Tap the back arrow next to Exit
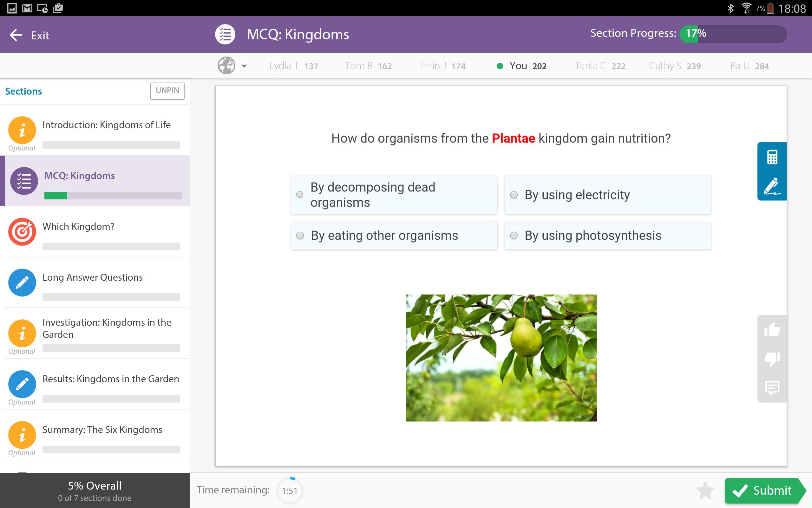Viewport: 812px width, 508px height. [x=16, y=35]
